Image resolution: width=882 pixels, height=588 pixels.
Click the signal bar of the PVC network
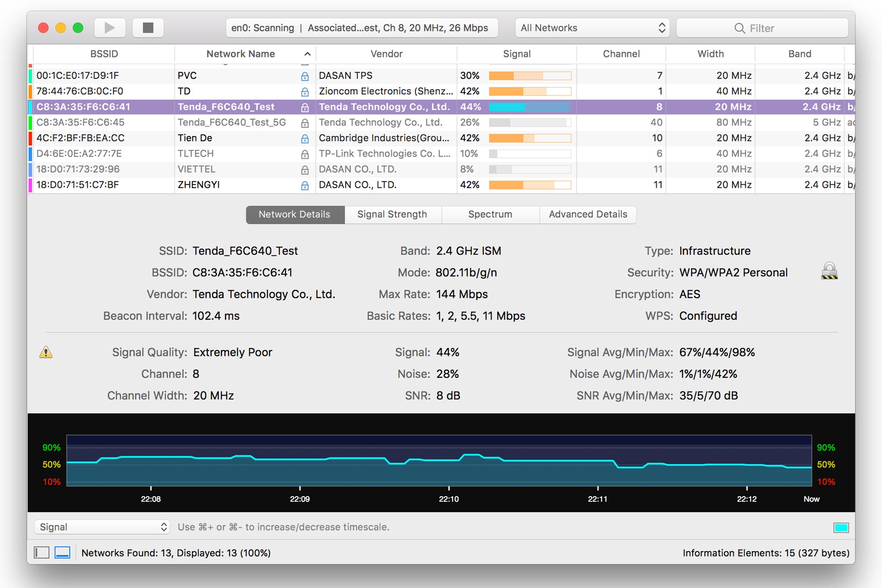pyautogui.click(x=530, y=76)
